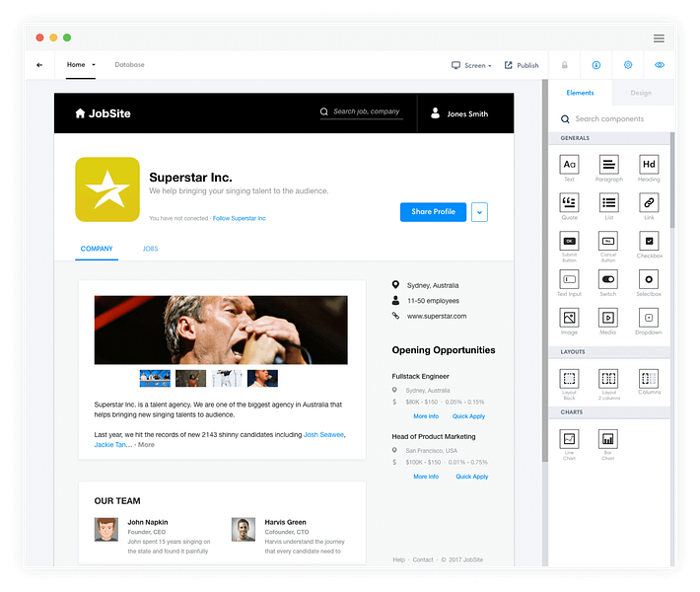Select the first gallery thumbnail

(155, 379)
